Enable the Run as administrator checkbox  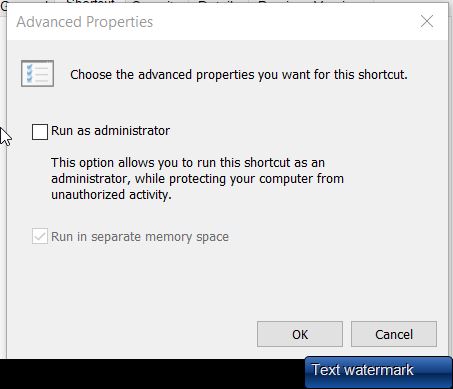point(40,132)
